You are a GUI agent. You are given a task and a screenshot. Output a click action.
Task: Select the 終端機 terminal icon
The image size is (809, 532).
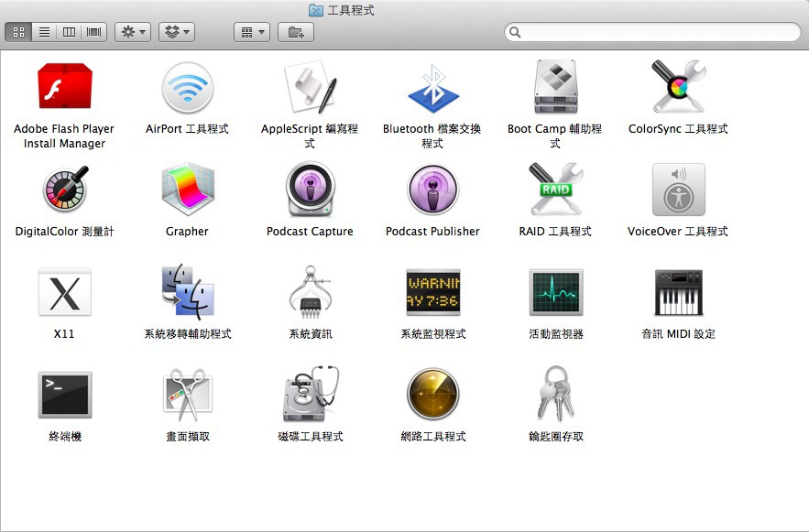click(64, 395)
